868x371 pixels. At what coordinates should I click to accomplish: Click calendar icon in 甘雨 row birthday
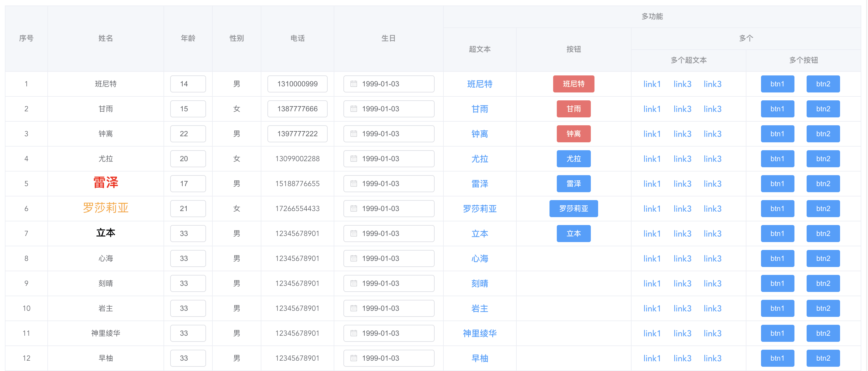click(353, 109)
